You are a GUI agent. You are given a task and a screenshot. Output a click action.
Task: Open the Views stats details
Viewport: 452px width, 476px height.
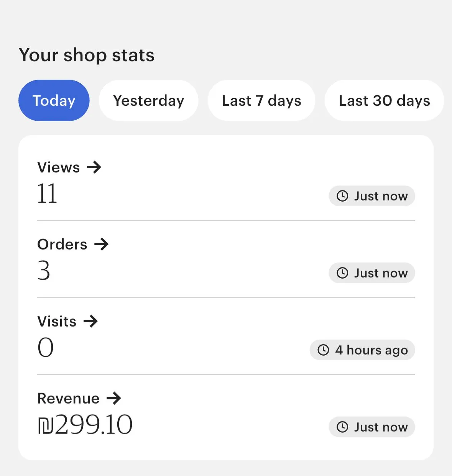59,167
